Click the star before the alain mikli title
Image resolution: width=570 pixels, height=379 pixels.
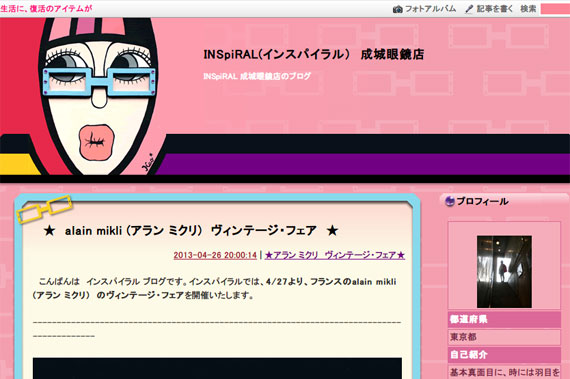point(49,230)
